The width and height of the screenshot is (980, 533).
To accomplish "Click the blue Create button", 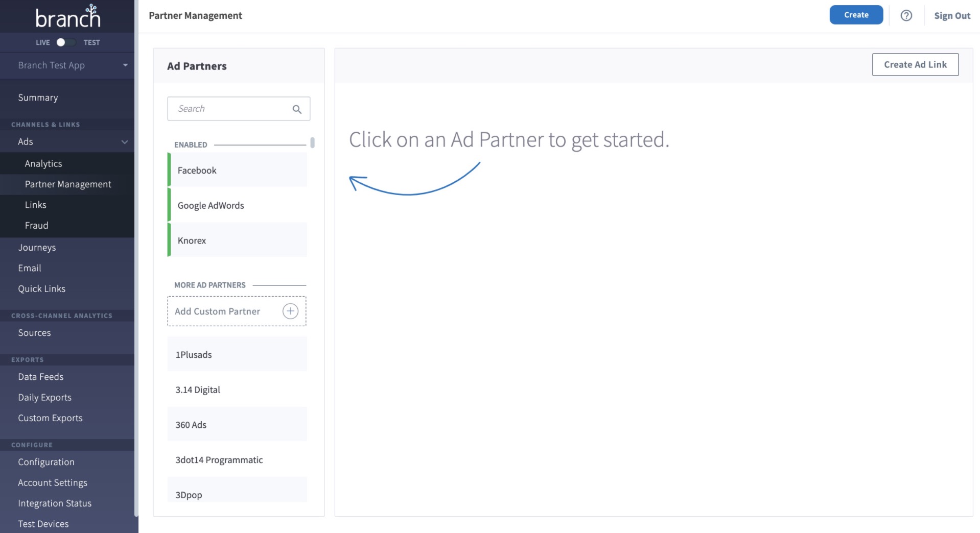I will 856,15.
